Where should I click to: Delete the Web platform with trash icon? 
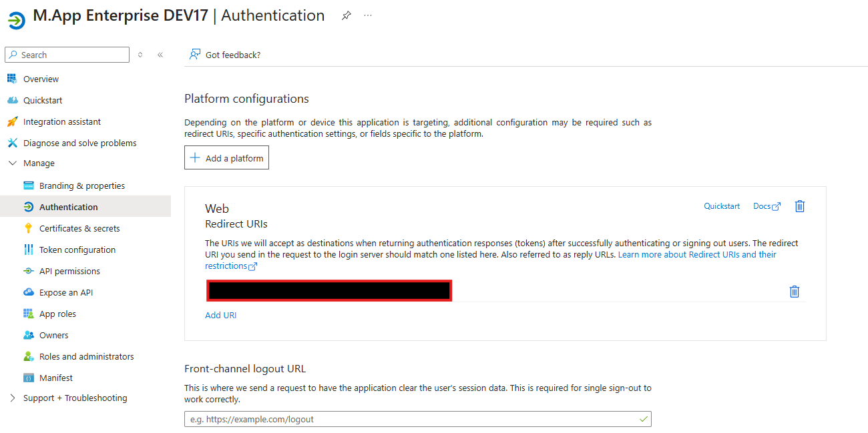800,206
